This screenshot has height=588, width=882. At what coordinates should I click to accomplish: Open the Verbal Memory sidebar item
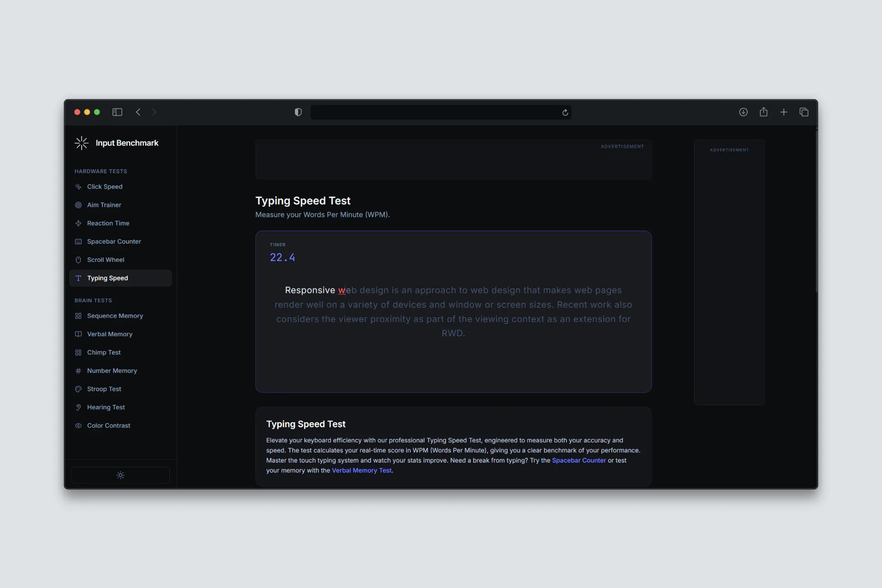tap(120, 334)
